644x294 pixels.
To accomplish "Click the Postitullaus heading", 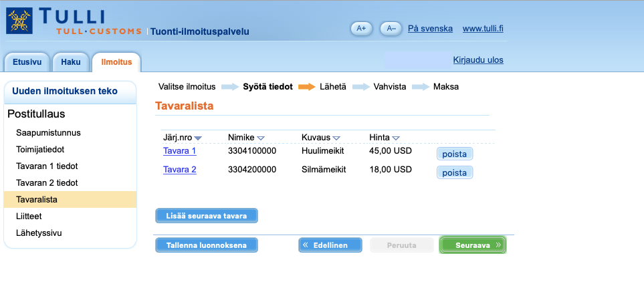I will pos(36,114).
